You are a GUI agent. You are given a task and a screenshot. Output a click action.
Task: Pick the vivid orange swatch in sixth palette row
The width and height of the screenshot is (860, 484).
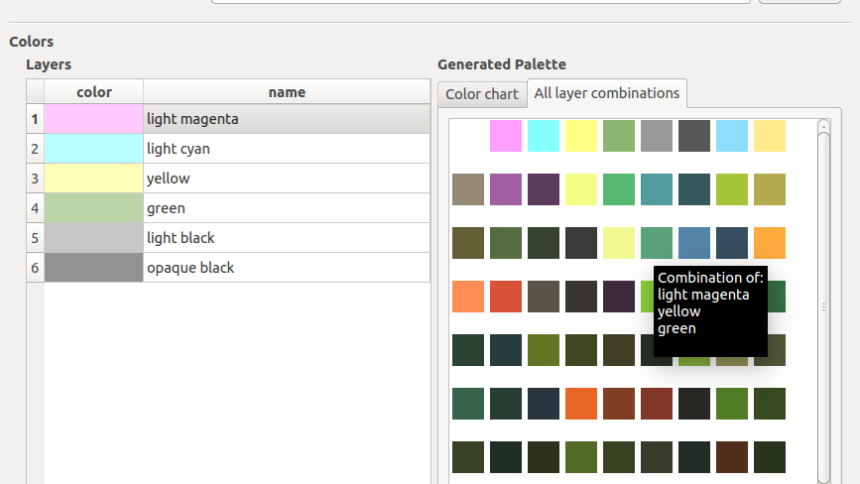[581, 403]
